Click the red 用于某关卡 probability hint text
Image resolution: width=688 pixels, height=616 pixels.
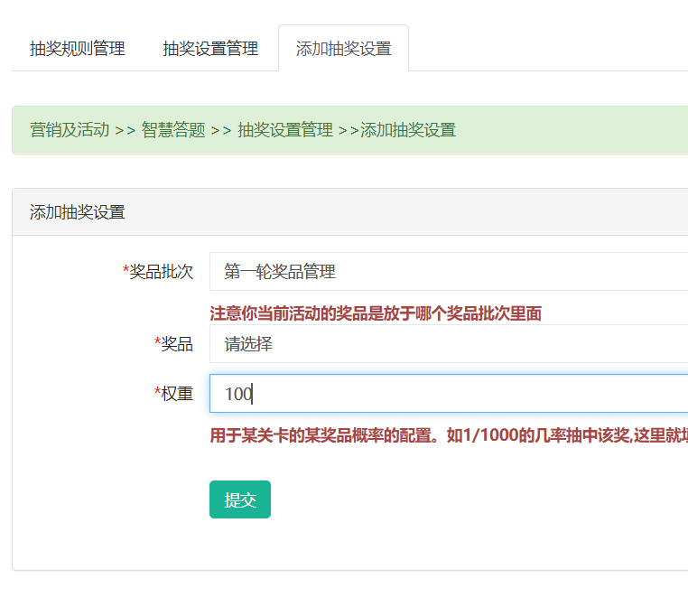[449, 435]
